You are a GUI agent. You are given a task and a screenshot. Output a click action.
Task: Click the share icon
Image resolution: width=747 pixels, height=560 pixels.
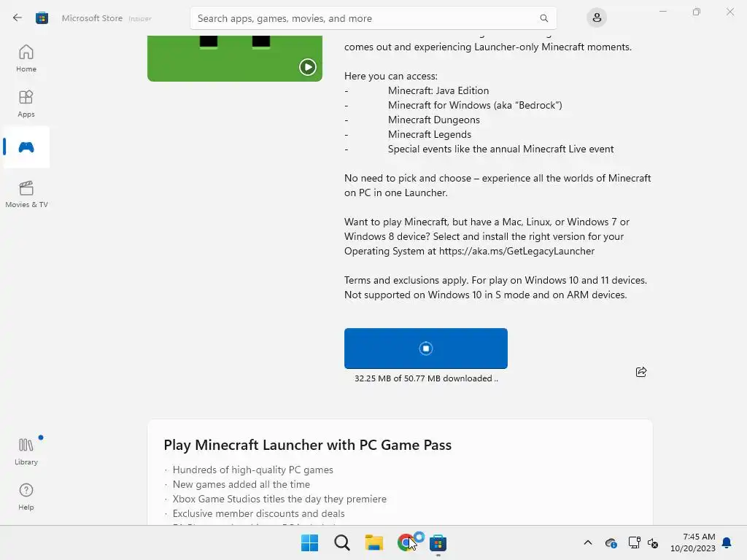click(640, 372)
